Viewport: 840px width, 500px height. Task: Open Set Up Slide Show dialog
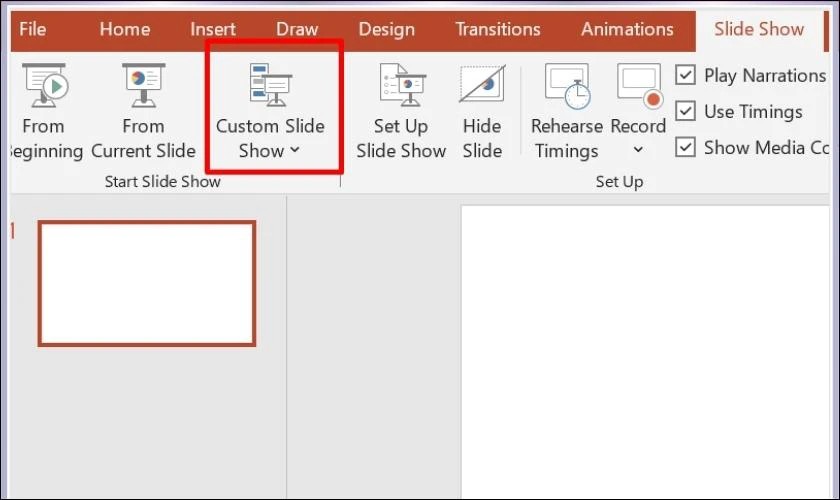(401, 111)
